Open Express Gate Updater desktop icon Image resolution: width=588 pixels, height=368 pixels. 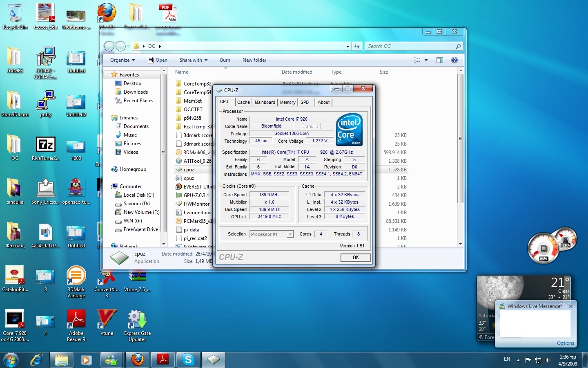pyautogui.click(x=137, y=325)
